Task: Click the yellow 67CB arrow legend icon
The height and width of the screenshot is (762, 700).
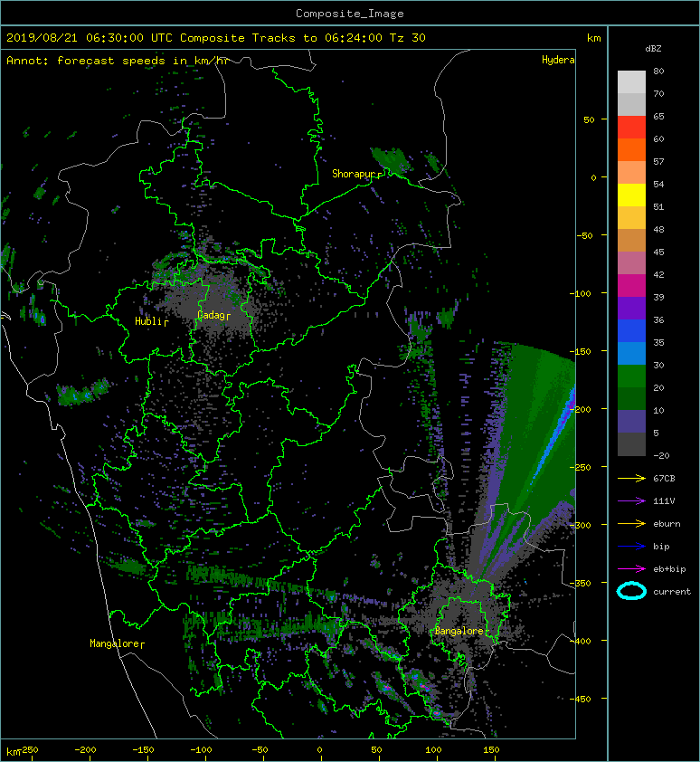Action: pos(631,478)
